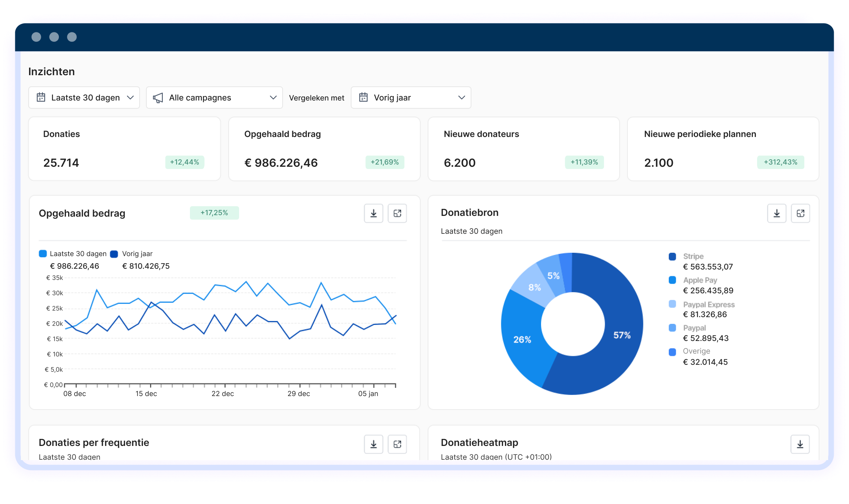
Task: Download the Donatieheatmap data
Action: tap(800, 444)
